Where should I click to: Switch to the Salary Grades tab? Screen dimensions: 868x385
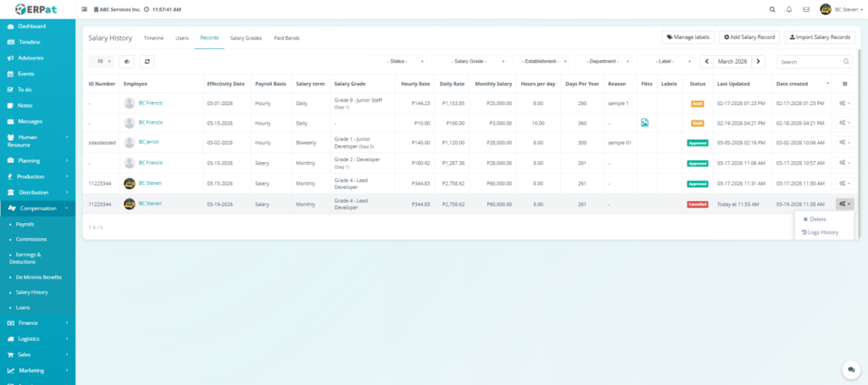pos(247,38)
